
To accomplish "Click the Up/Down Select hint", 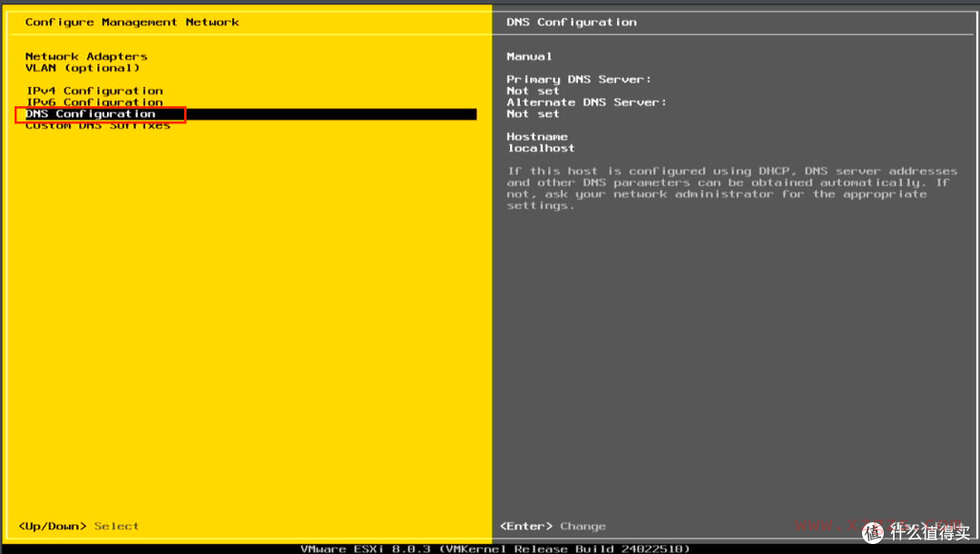I will (x=79, y=526).
